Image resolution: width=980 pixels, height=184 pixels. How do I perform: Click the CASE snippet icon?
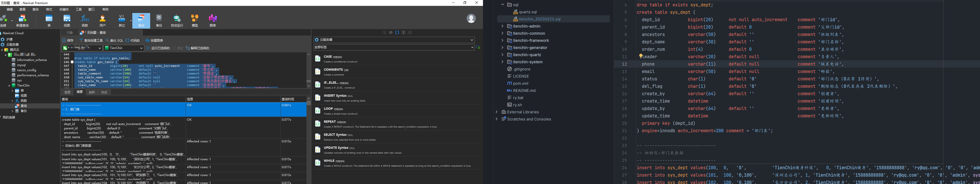318,58
